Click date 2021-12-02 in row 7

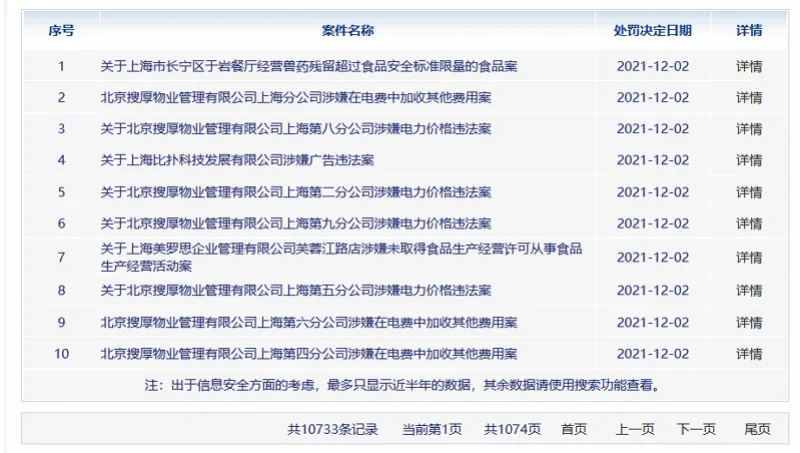653,258
